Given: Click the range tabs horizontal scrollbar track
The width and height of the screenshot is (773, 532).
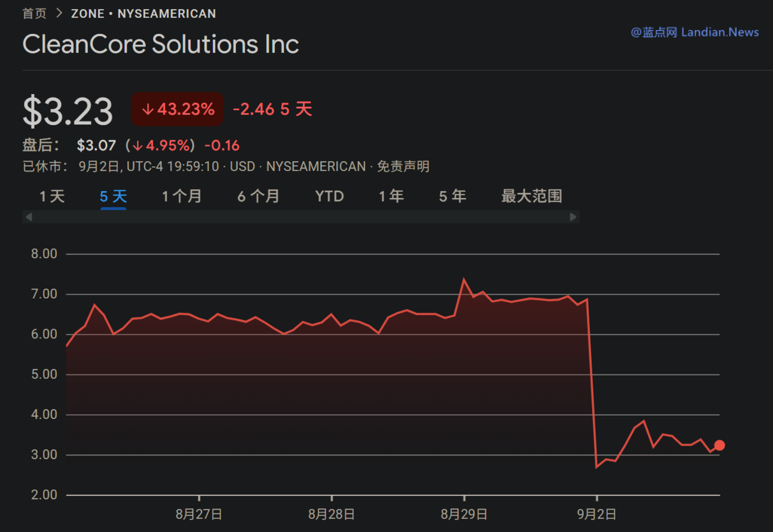Looking at the screenshot, I should pos(301,217).
